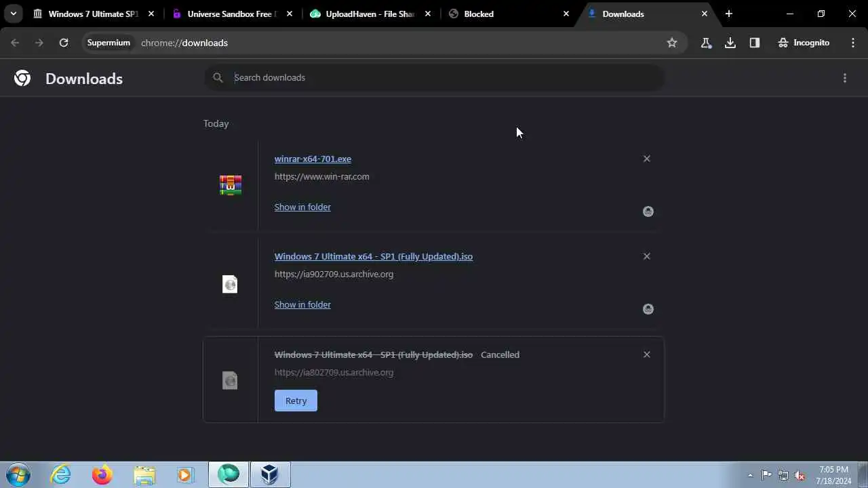868x488 pixels.
Task: Open Windows Media Player in taskbar
Action: pyautogui.click(x=185, y=474)
